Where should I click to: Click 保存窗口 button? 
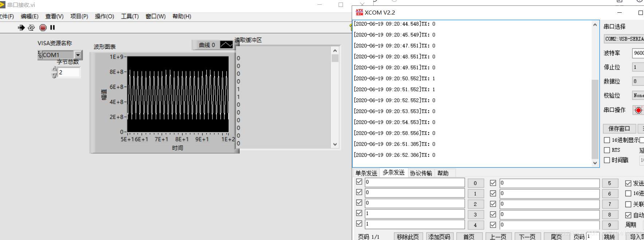coord(619,129)
